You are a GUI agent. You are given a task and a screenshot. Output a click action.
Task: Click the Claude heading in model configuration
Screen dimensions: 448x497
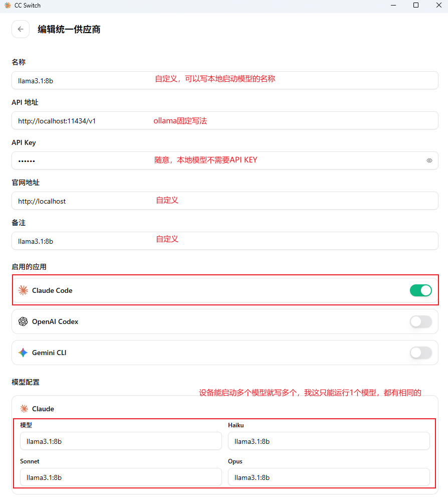tap(43, 409)
